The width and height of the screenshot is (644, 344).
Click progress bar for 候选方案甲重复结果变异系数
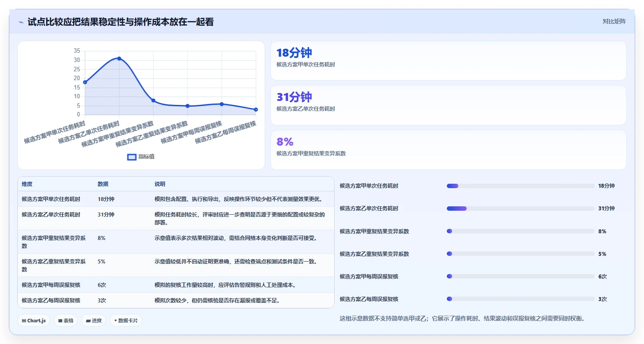coord(520,231)
